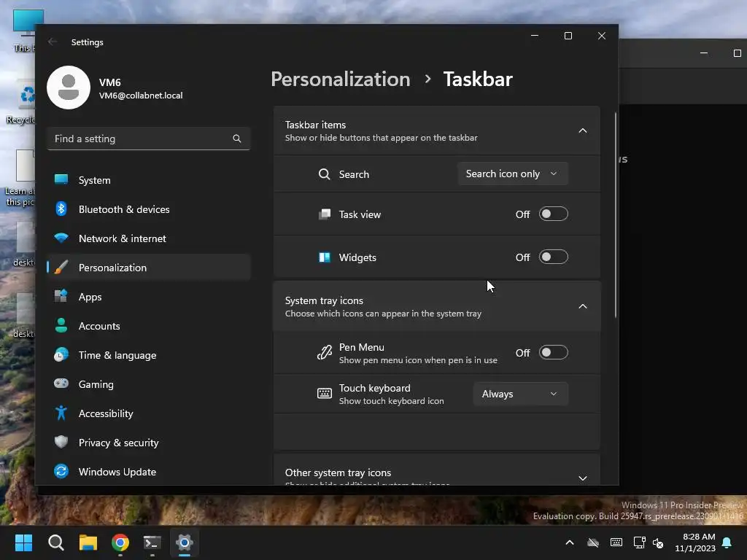The height and width of the screenshot is (560, 747).
Task: Click the Touch keyboard row icon
Action: 325,393
